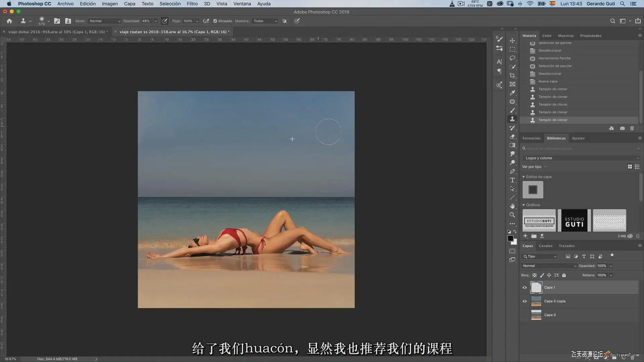644x362 pixels.
Task: Create new snapshot with camera icon
Action: tap(622, 128)
